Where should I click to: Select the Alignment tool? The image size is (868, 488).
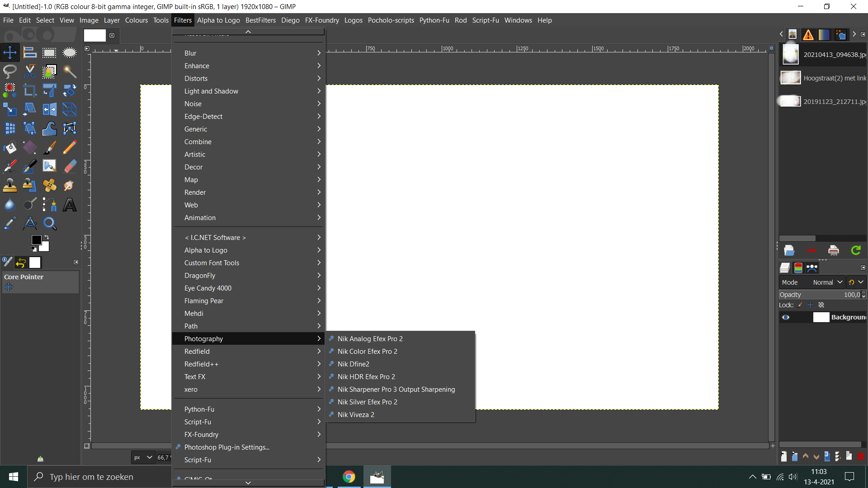pos(30,53)
